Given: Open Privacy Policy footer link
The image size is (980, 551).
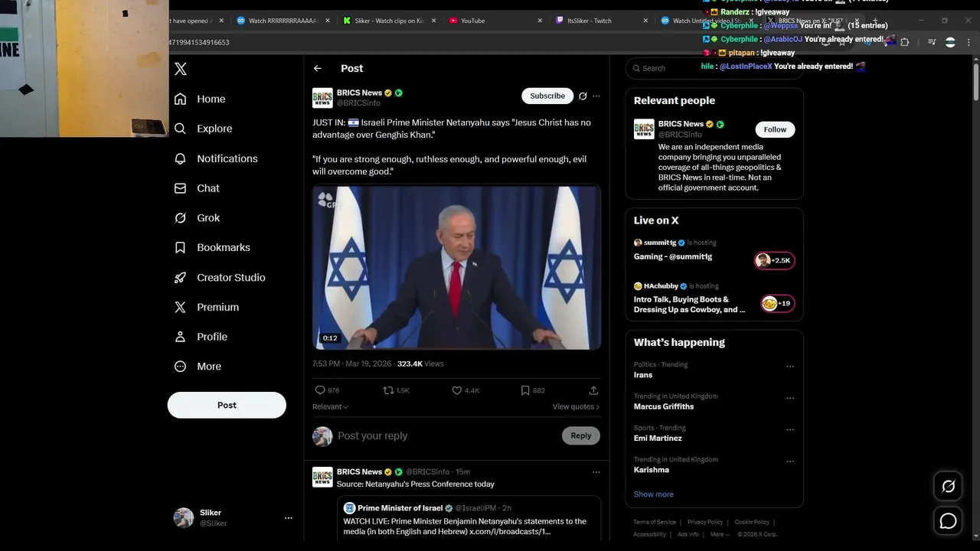Looking at the screenshot, I should click(x=705, y=522).
